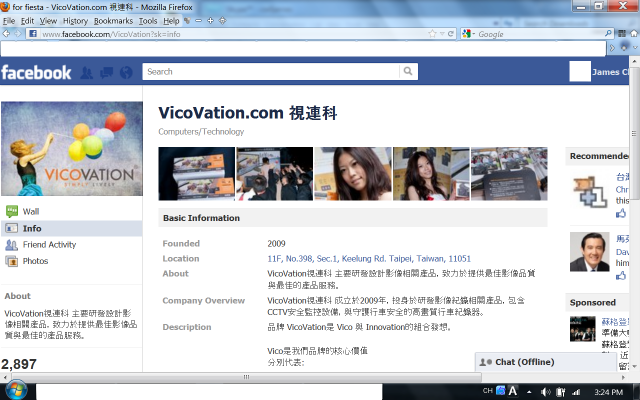Click the Windows Start orb

point(16,390)
